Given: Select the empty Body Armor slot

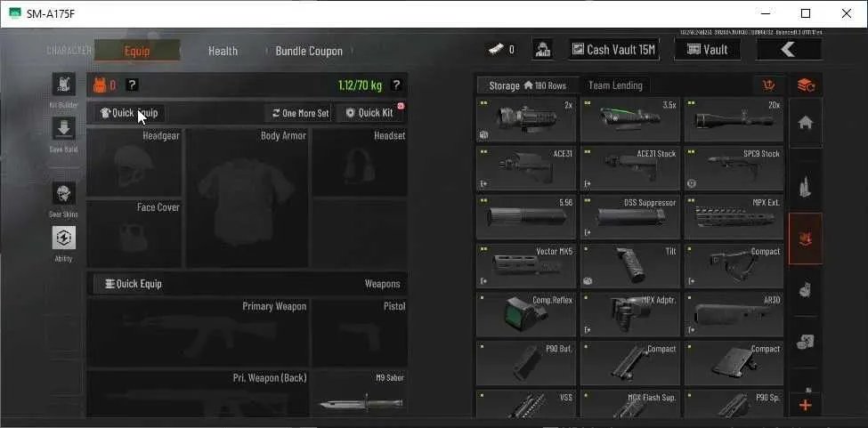Looking at the screenshot, I should coord(247,198).
